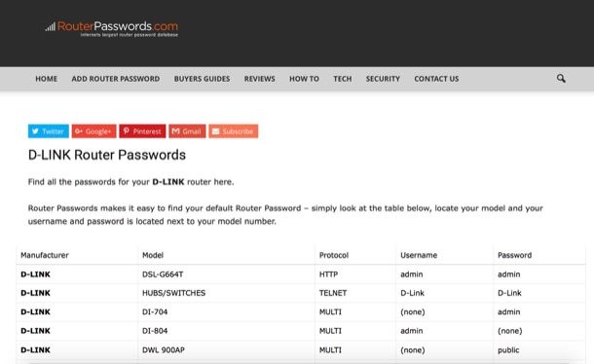Click the Subscribe button
The width and height of the screenshot is (594, 364).
[x=234, y=131]
